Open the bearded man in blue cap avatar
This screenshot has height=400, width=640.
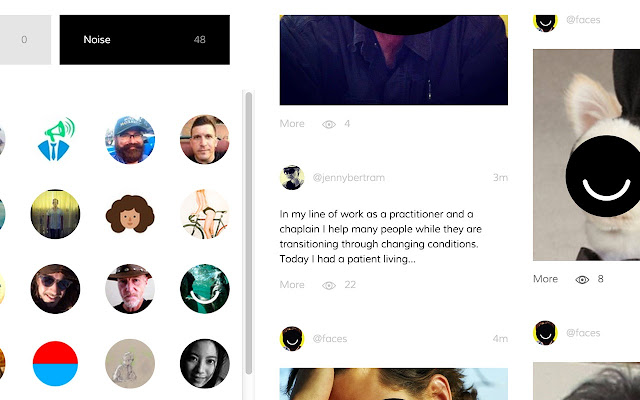[130, 139]
